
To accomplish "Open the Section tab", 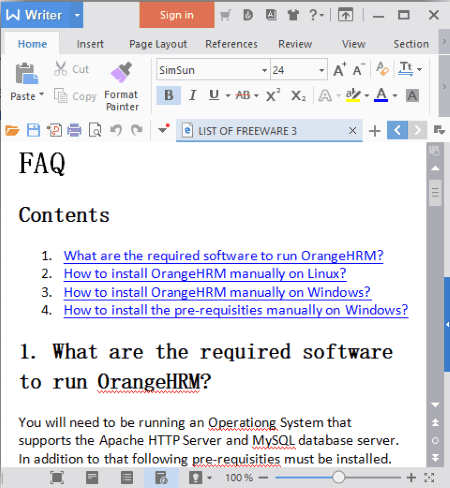I will [x=411, y=44].
